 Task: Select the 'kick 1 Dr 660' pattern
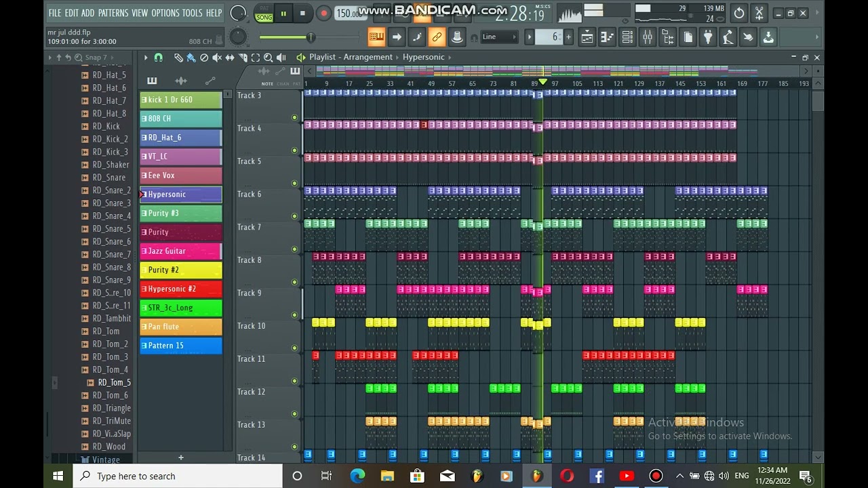pyautogui.click(x=181, y=100)
